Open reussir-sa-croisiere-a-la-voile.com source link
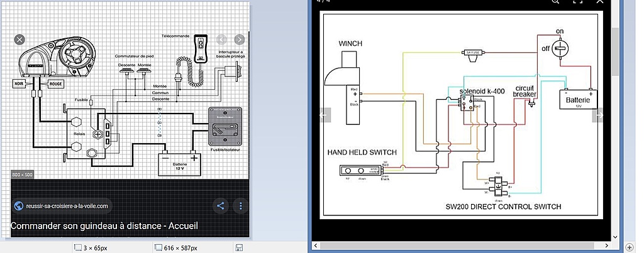 point(62,206)
